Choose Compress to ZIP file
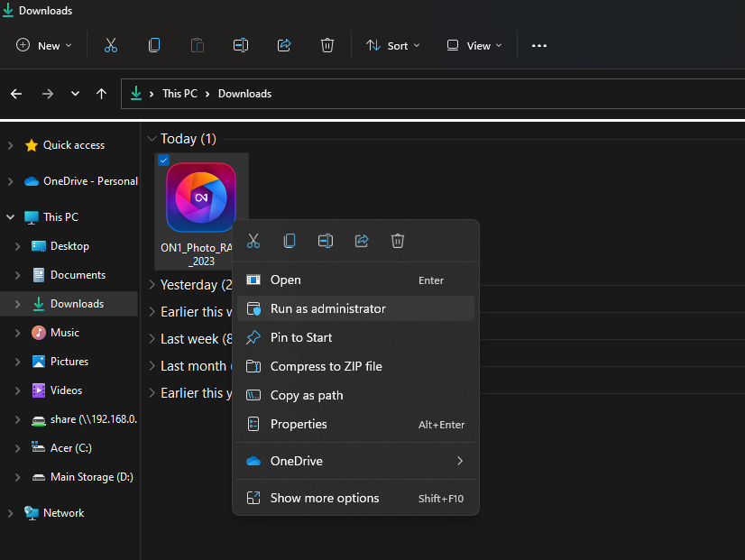The height and width of the screenshot is (560, 745). [355, 366]
